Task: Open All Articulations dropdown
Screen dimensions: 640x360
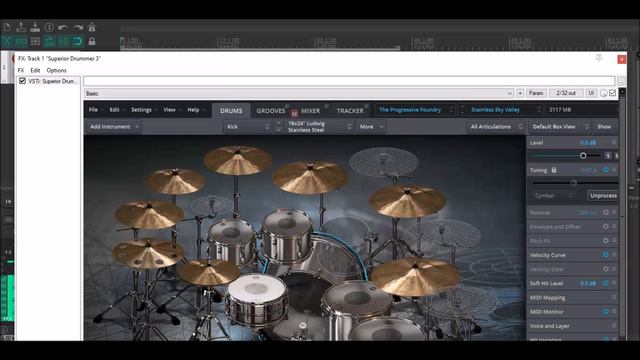Action: pyautogui.click(x=496, y=127)
